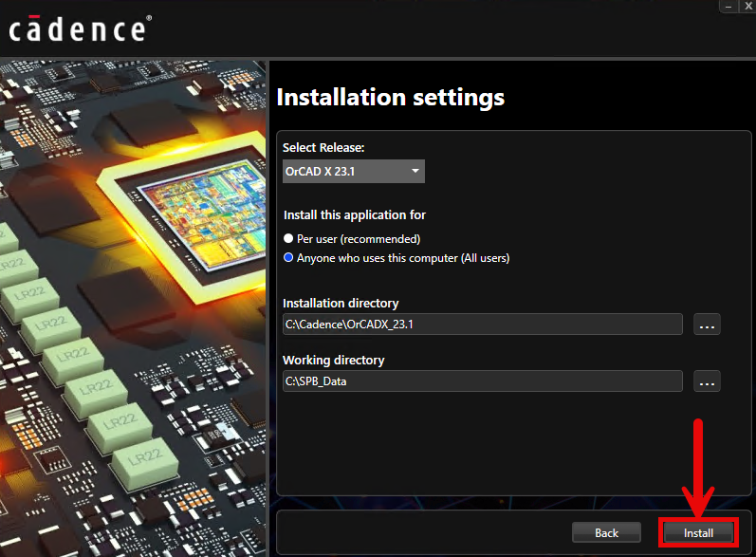Click the Select Release label
756x557 pixels.
click(x=323, y=148)
